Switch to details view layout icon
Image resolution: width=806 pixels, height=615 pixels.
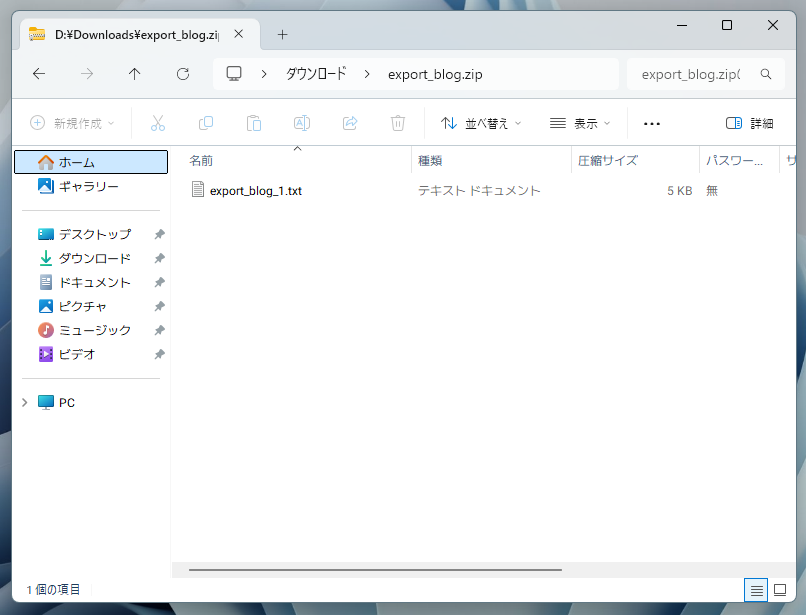tap(757, 589)
